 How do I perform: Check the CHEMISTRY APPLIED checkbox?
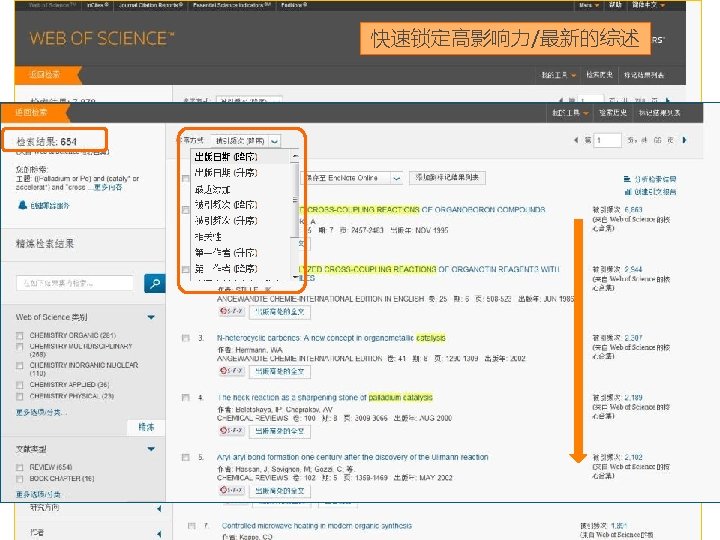(19, 385)
